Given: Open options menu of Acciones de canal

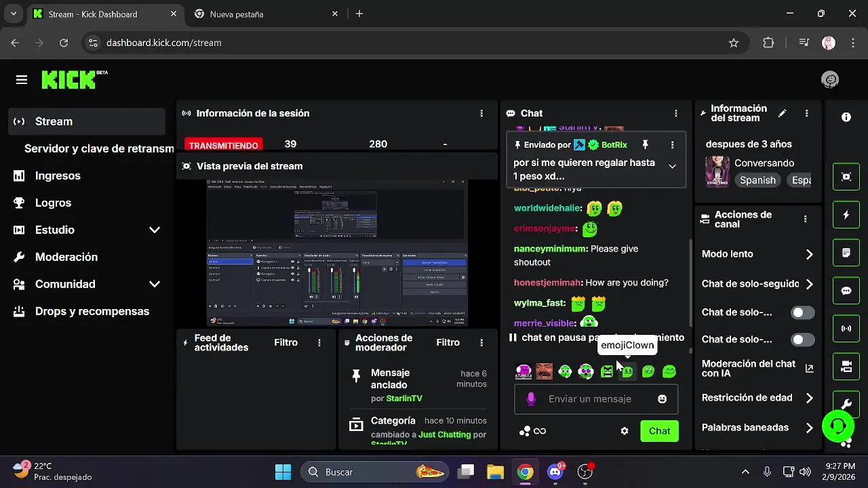Looking at the screenshot, I should [806, 219].
